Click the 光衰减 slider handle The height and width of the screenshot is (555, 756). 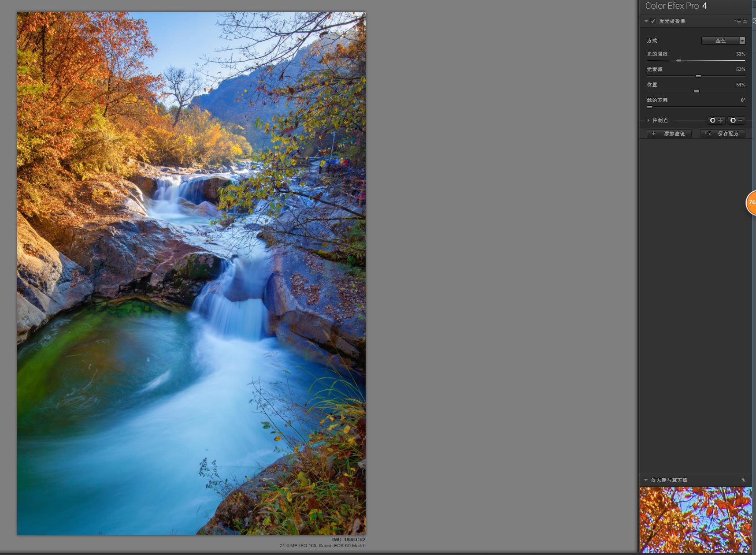coord(698,76)
